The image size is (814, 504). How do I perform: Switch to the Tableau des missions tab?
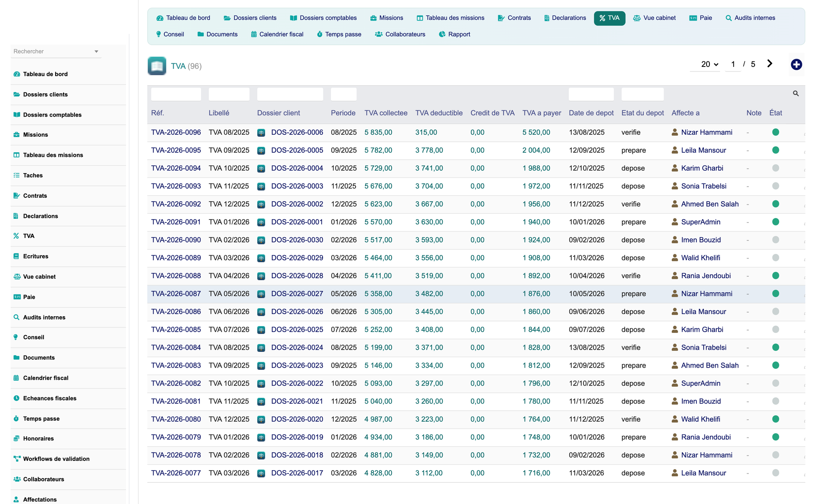[451, 18]
